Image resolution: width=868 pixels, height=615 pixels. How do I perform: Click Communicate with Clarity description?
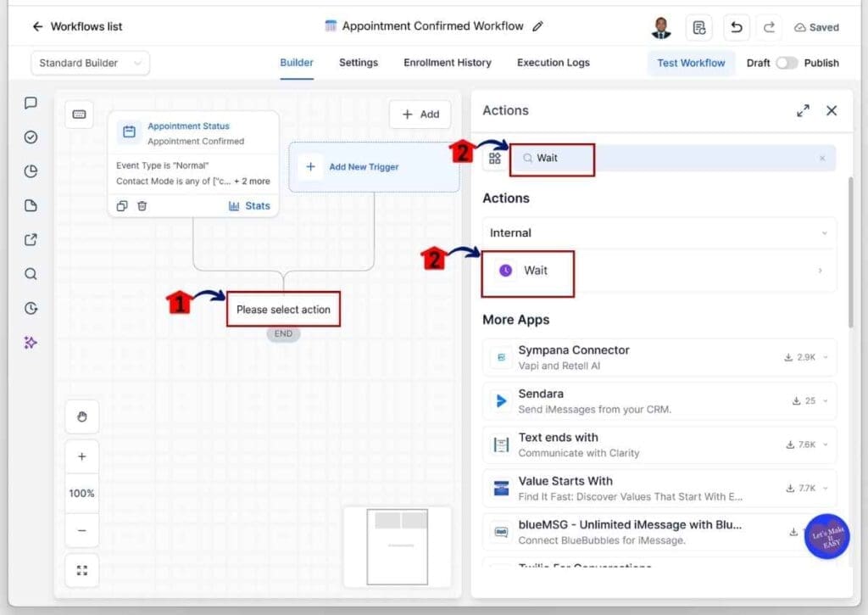tap(578, 453)
